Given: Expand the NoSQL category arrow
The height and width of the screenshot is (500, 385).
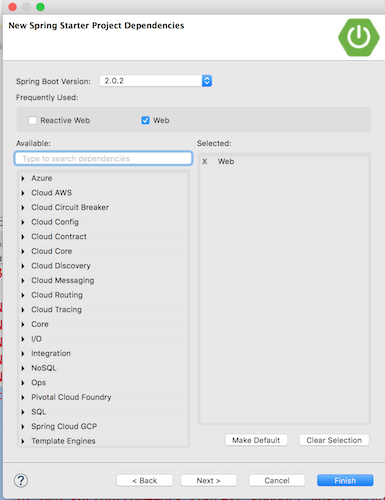Looking at the screenshot, I should tap(23, 368).
